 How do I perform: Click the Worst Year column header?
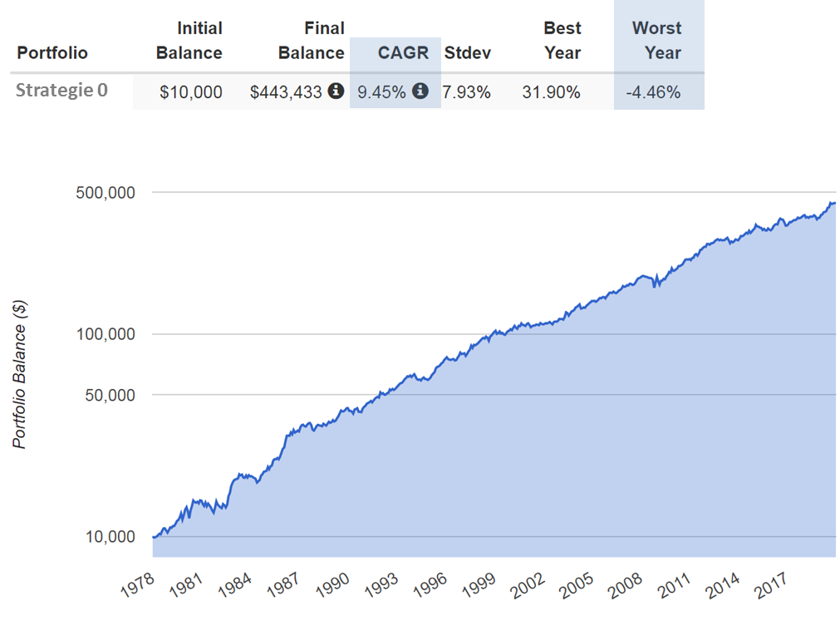[x=656, y=41]
